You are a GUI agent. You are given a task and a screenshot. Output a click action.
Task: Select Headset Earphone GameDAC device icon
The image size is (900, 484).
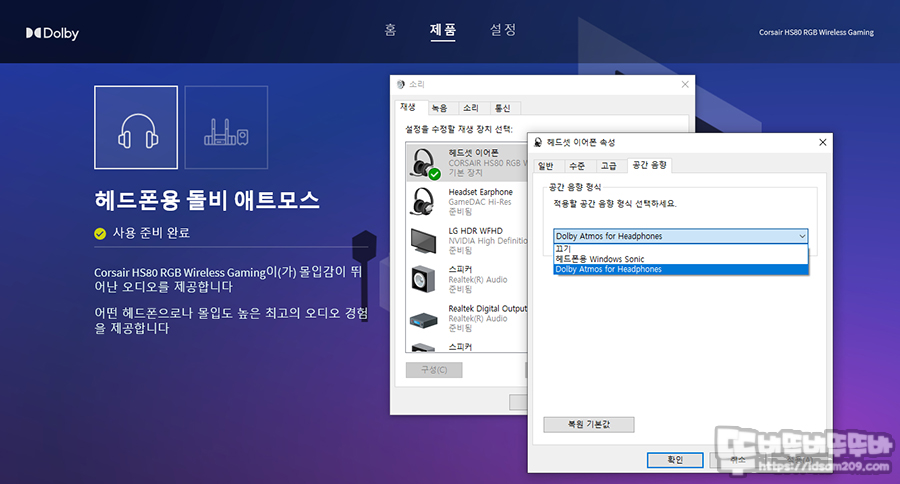[423, 202]
